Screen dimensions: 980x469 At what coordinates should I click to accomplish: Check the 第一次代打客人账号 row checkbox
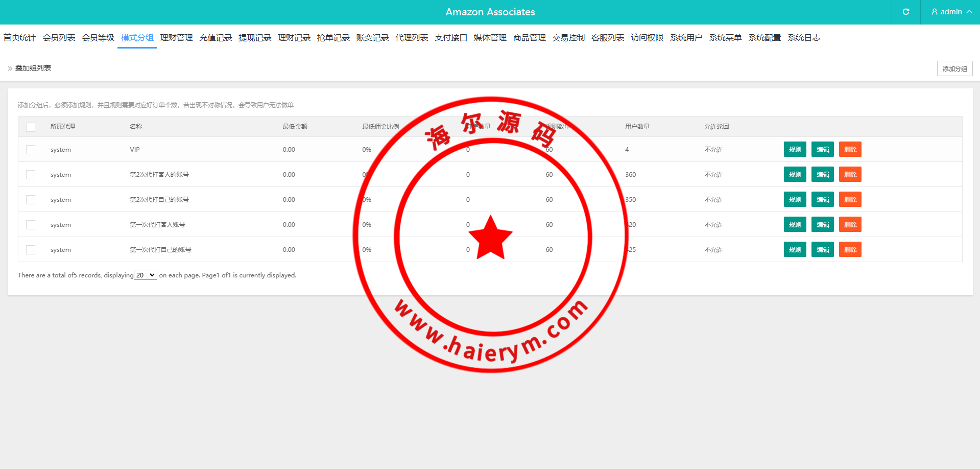(x=31, y=225)
